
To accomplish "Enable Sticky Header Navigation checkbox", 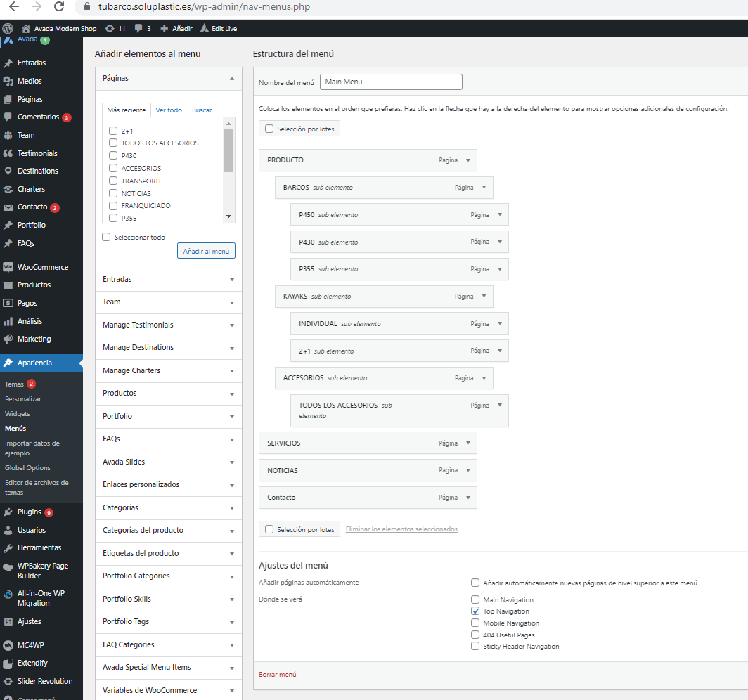I will click(475, 646).
